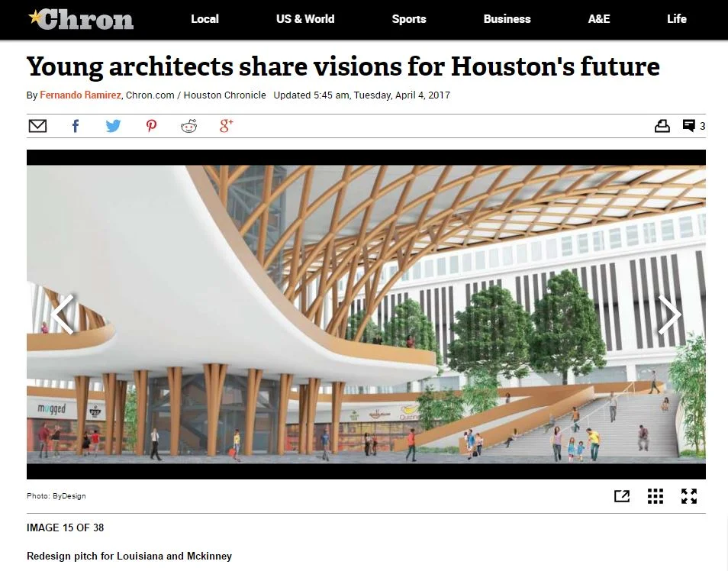Show gallery thumbnail grid view
The image size is (728, 571).
(655, 496)
